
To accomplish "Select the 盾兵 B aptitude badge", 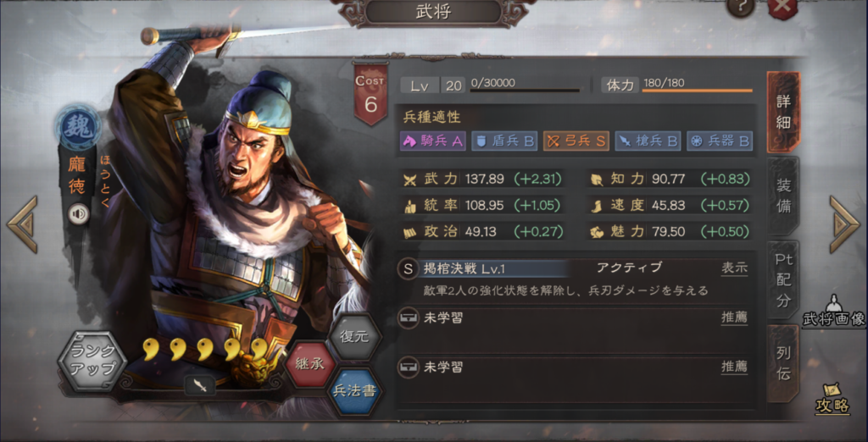I will point(504,141).
